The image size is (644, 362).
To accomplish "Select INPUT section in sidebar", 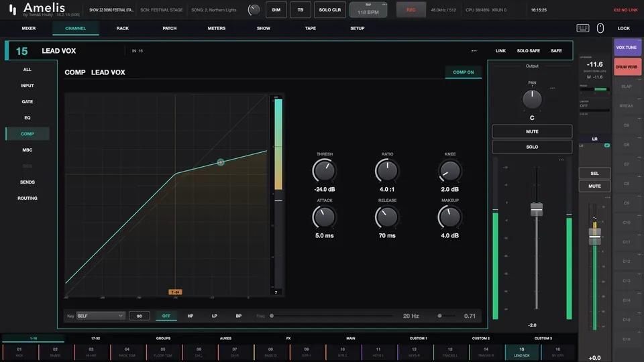I will (x=27, y=85).
